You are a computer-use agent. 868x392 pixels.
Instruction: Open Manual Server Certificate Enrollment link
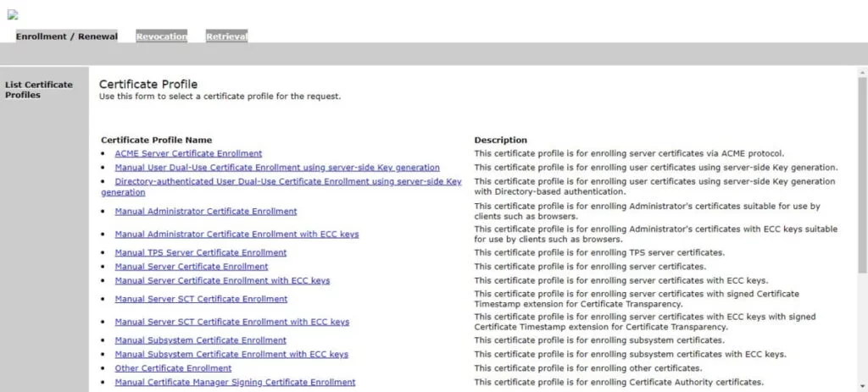click(192, 267)
